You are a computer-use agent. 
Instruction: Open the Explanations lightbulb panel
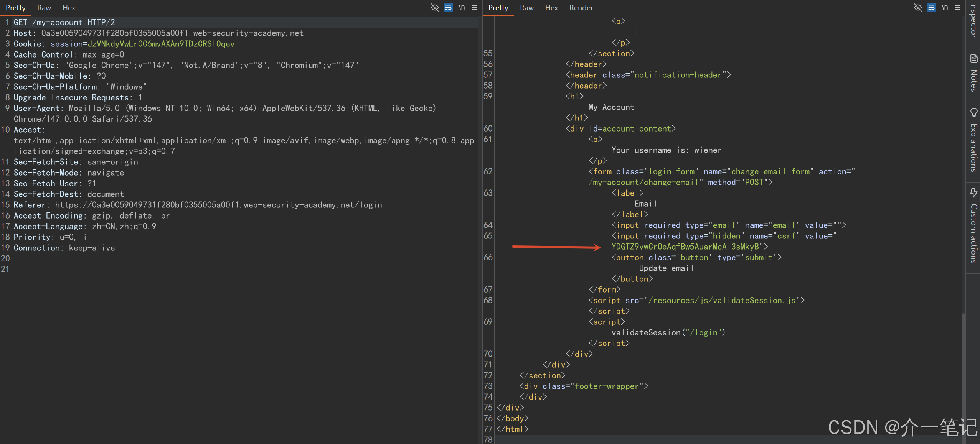[x=973, y=112]
